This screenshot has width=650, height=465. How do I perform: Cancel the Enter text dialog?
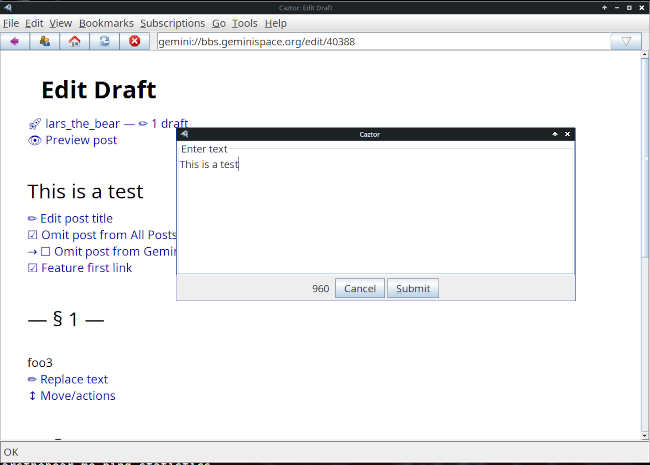tap(360, 288)
